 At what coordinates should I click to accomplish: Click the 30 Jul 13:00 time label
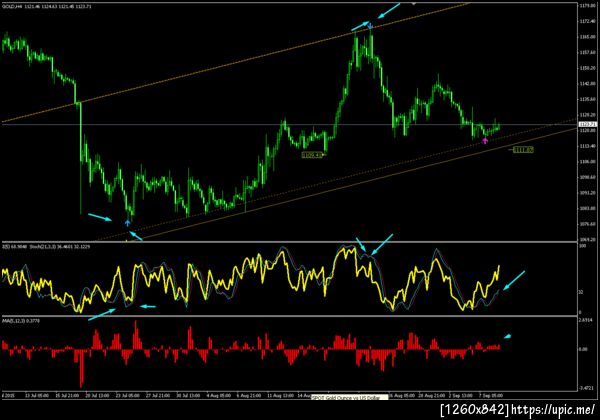tap(188, 396)
